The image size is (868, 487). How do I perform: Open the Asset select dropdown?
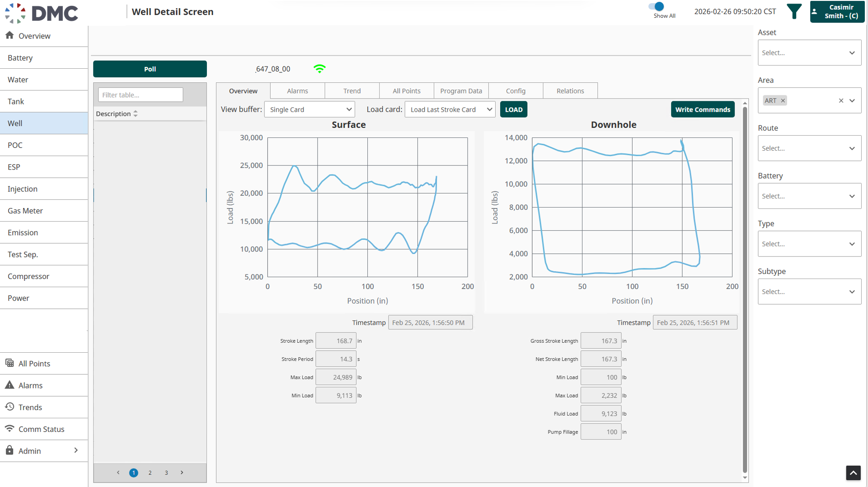click(x=809, y=53)
